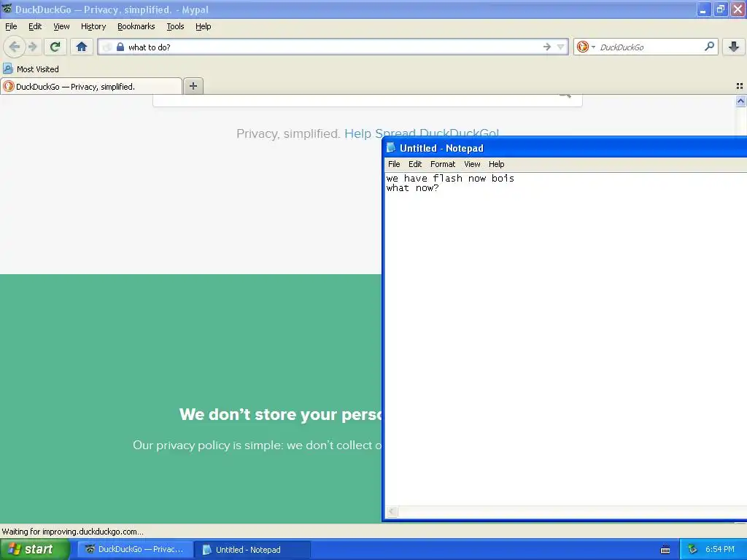Click the Go arrow in the address bar
The image size is (747, 560).
point(547,47)
